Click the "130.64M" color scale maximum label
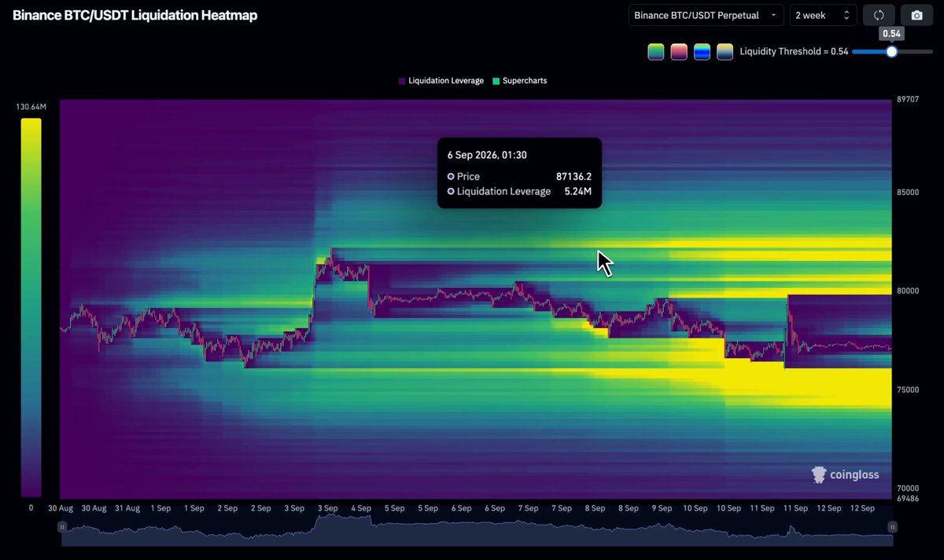The width and height of the screenshot is (944, 560). (x=31, y=106)
